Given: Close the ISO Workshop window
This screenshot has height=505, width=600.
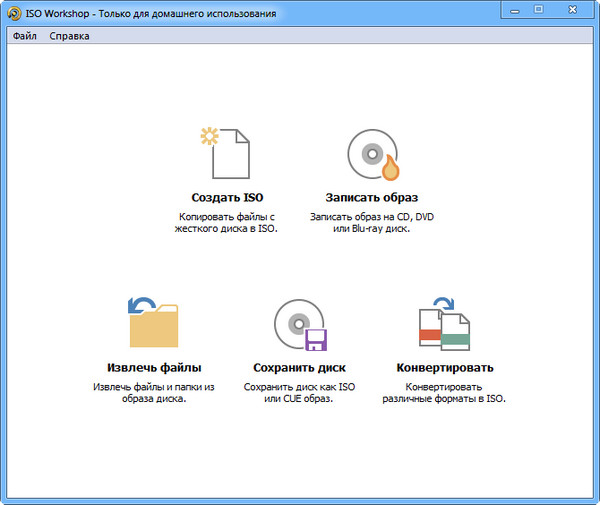Looking at the screenshot, I should pyautogui.click(x=571, y=11).
